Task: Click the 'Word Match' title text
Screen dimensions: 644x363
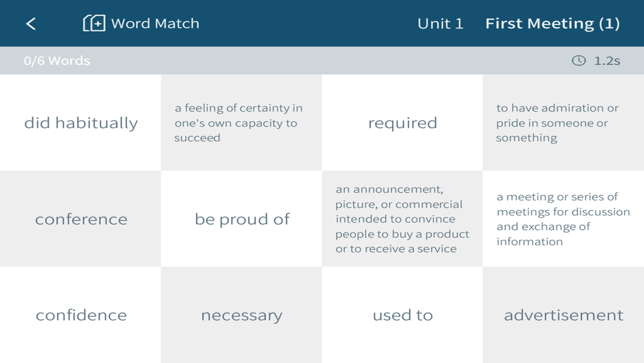Action: tap(155, 23)
